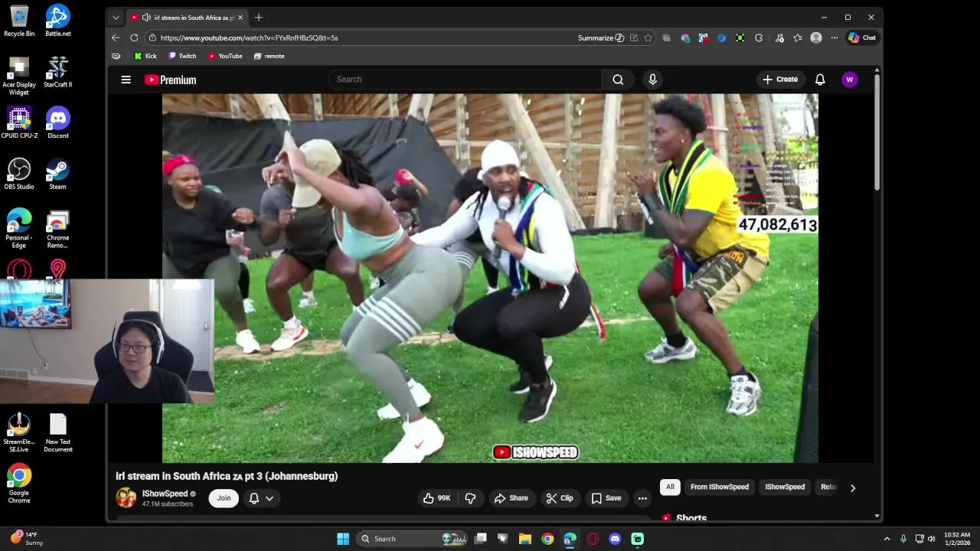
Task: Toggle system volume icon in tray
Action: (x=933, y=539)
